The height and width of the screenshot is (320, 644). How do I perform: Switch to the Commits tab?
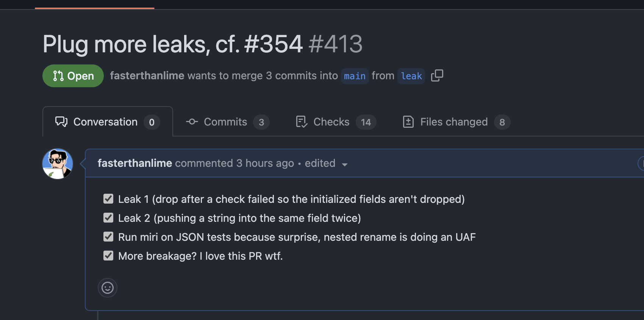225,122
